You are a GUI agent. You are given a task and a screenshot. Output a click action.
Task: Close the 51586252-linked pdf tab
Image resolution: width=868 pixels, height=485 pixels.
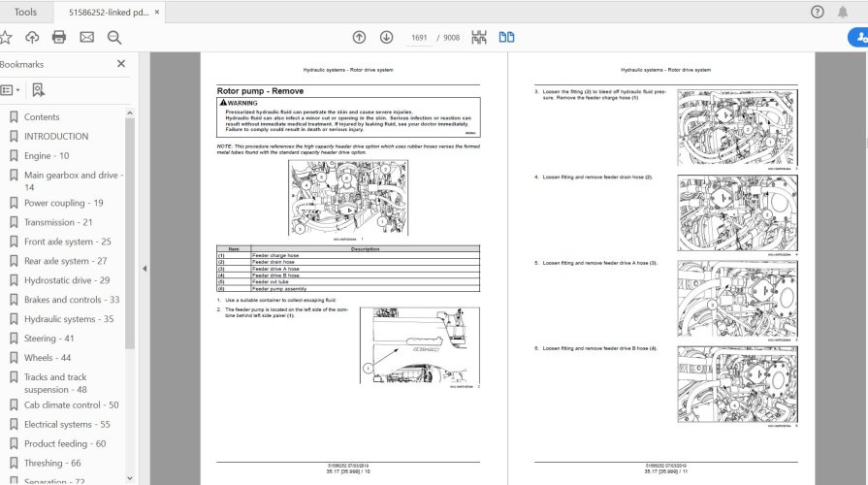[x=157, y=12]
